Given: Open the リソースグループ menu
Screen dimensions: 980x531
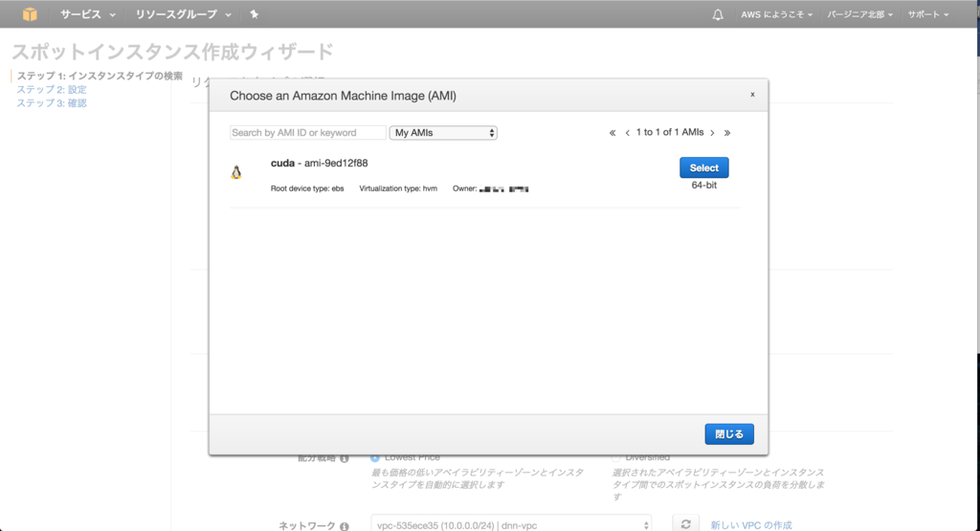Looking at the screenshot, I should coord(183,14).
